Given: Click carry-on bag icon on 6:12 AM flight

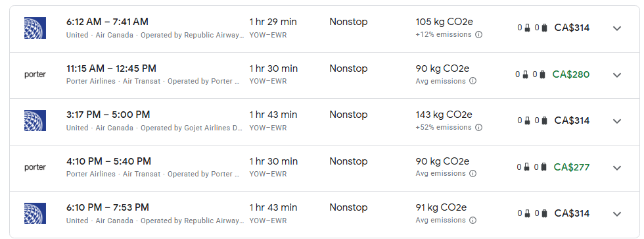Looking at the screenshot, I should click(527, 28).
